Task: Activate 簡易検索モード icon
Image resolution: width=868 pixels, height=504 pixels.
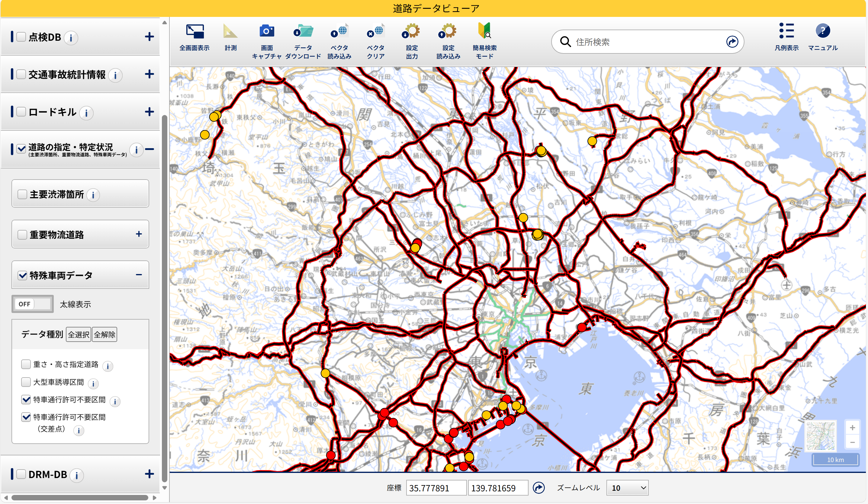Action: pos(484,31)
